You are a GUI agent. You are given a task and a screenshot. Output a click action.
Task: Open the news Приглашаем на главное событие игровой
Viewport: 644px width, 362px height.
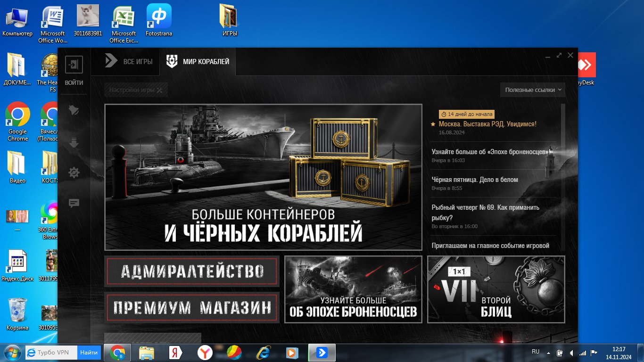click(491, 246)
